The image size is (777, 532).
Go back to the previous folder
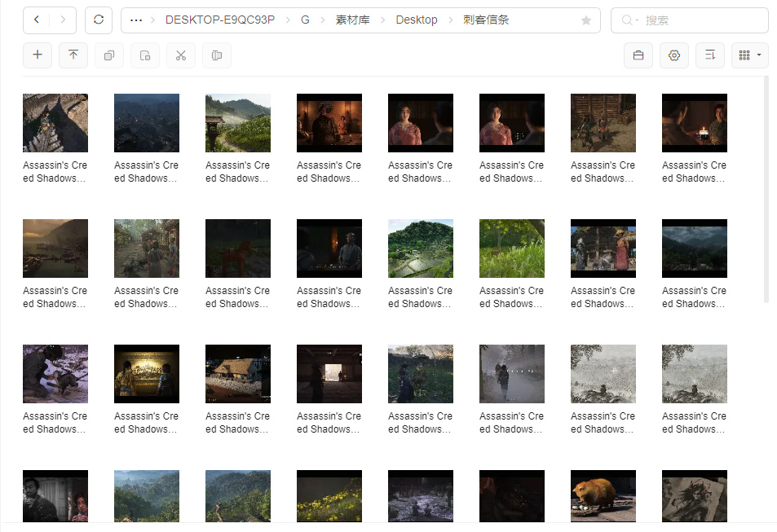click(37, 20)
